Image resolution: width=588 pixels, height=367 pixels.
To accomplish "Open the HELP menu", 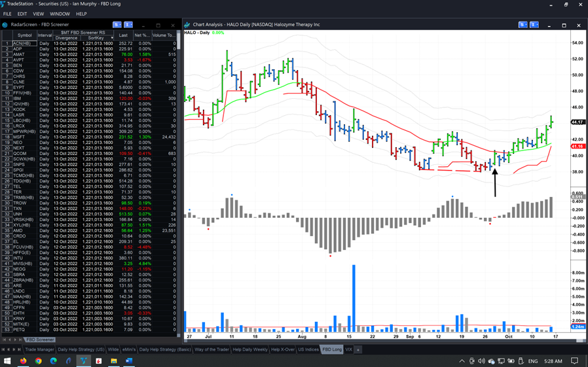I will click(x=81, y=14).
